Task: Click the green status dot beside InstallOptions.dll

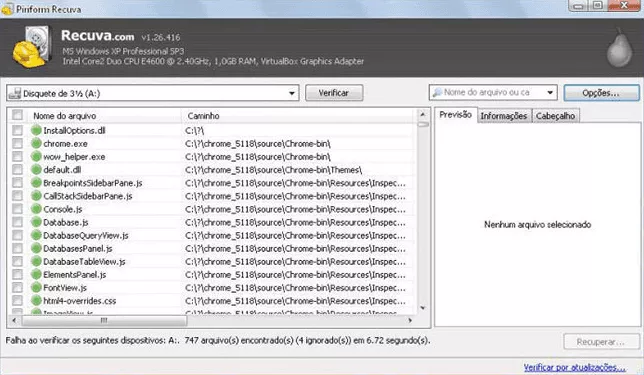Action: click(x=36, y=131)
